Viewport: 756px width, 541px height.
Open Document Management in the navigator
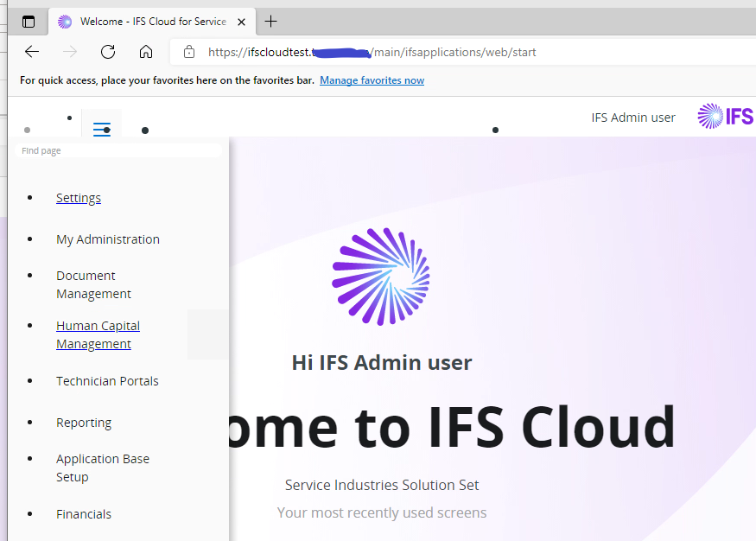pos(93,284)
